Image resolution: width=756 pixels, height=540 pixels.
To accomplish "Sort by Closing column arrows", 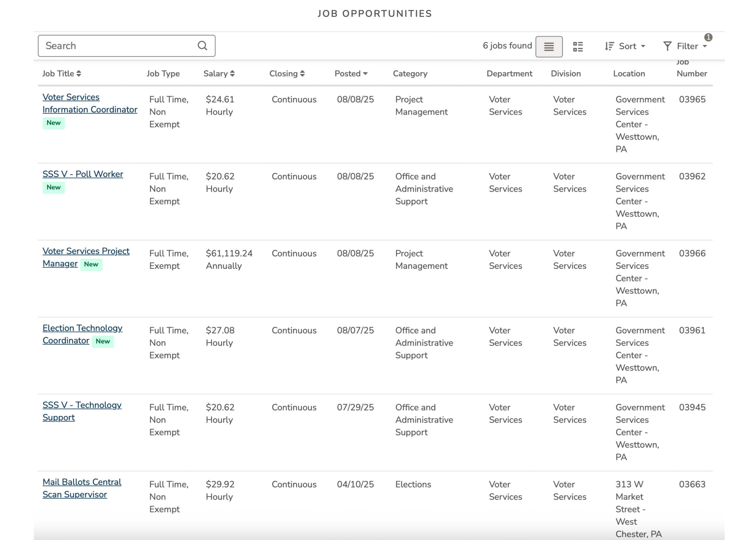I will pos(302,74).
